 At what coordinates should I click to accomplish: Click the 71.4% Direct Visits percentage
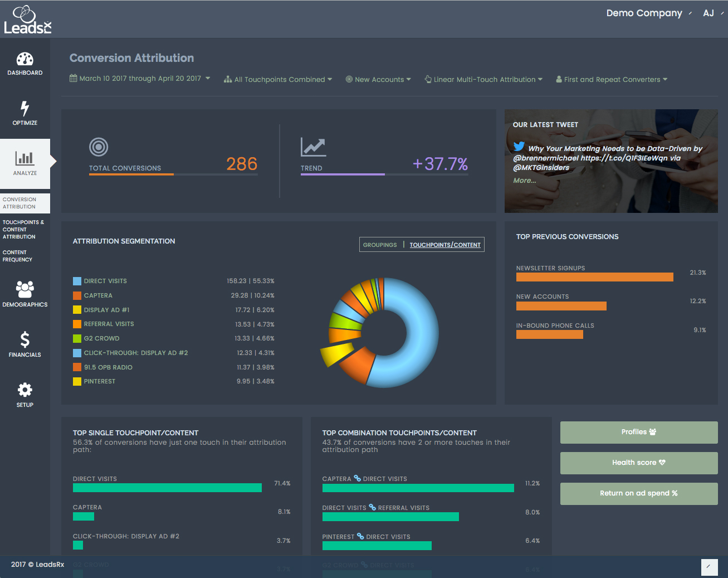pos(282,483)
